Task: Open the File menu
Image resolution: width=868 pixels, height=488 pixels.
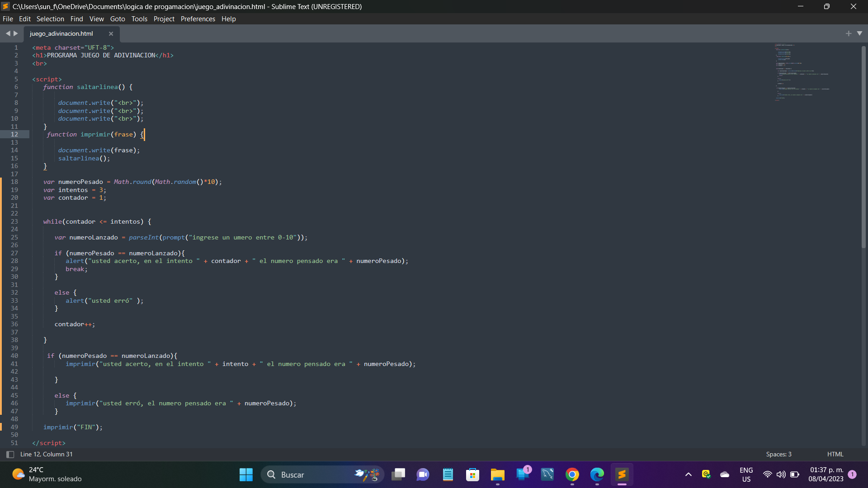Action: point(8,19)
